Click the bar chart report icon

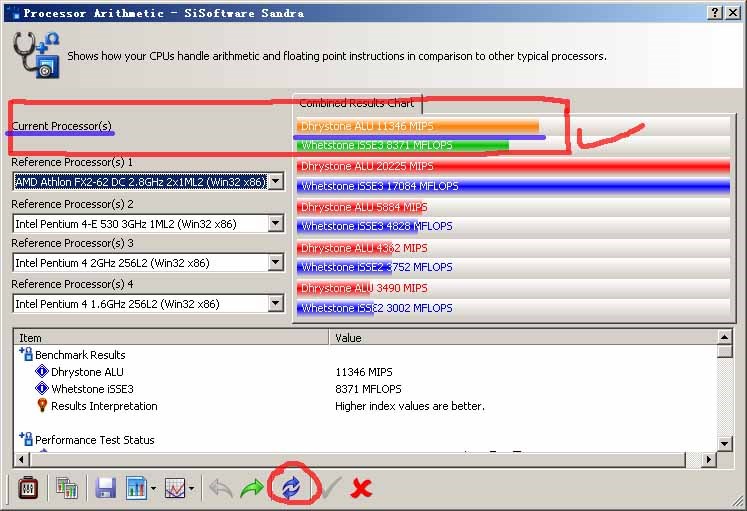tap(136, 488)
